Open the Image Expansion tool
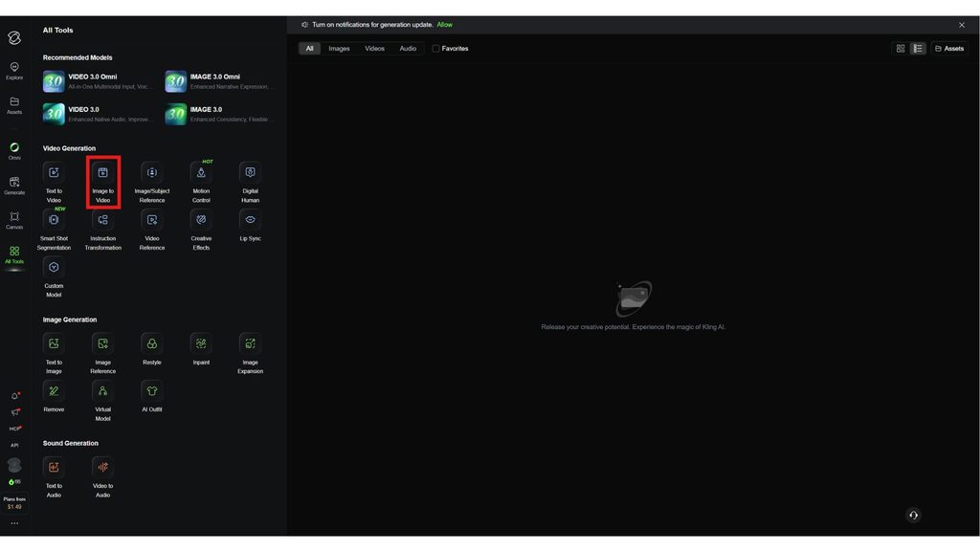Screen dimensions: 980x551 (250, 354)
